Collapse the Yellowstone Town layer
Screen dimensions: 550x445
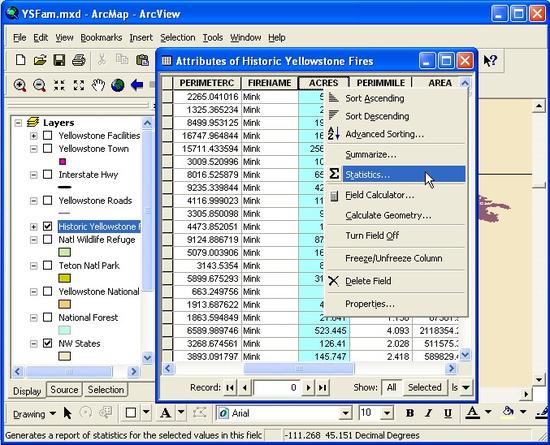[34, 149]
